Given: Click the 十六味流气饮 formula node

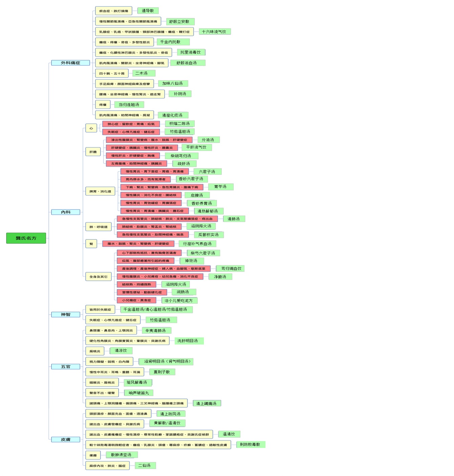Looking at the screenshot, I should click(x=214, y=31).
